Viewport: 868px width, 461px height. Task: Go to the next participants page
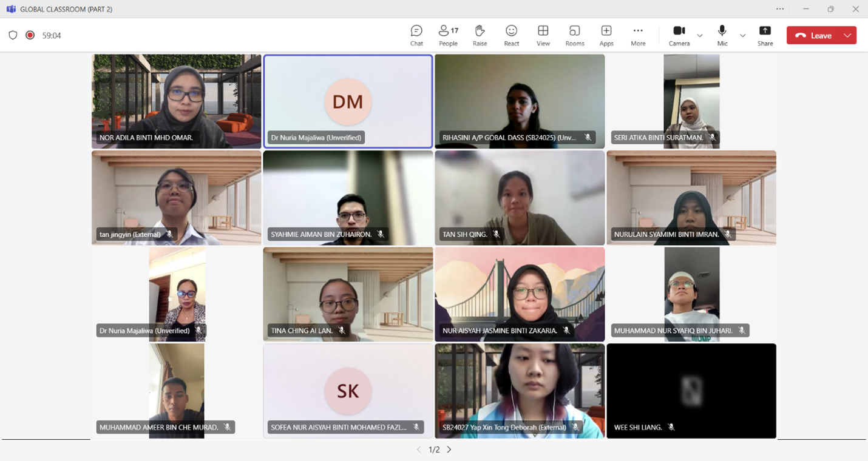tap(449, 449)
